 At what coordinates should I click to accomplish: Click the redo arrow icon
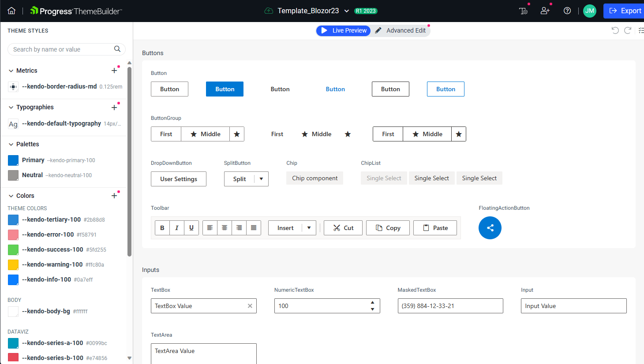[x=628, y=30]
